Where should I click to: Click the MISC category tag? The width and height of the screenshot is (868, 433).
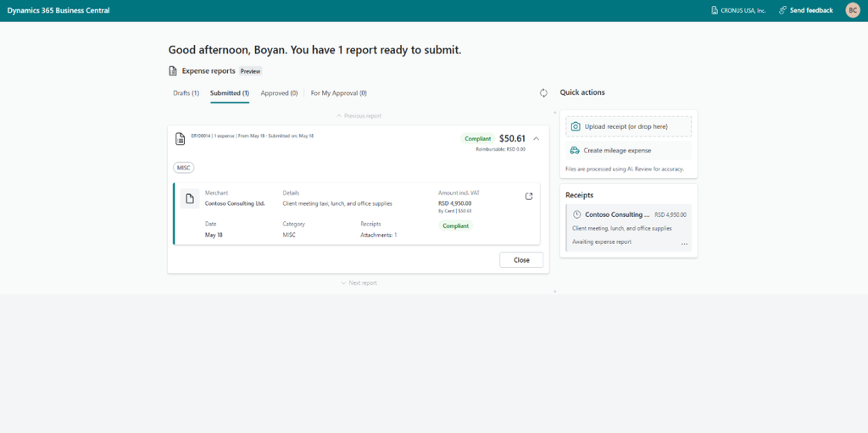(184, 167)
